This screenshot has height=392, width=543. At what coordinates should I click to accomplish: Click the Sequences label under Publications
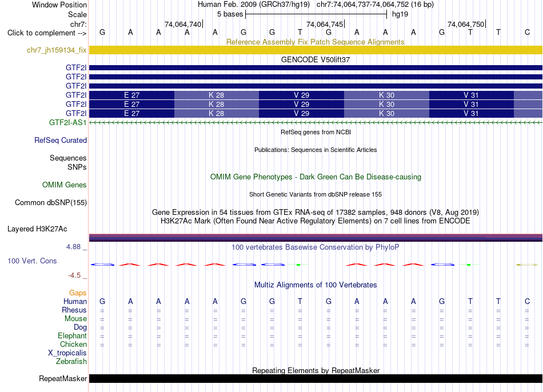tap(68, 158)
